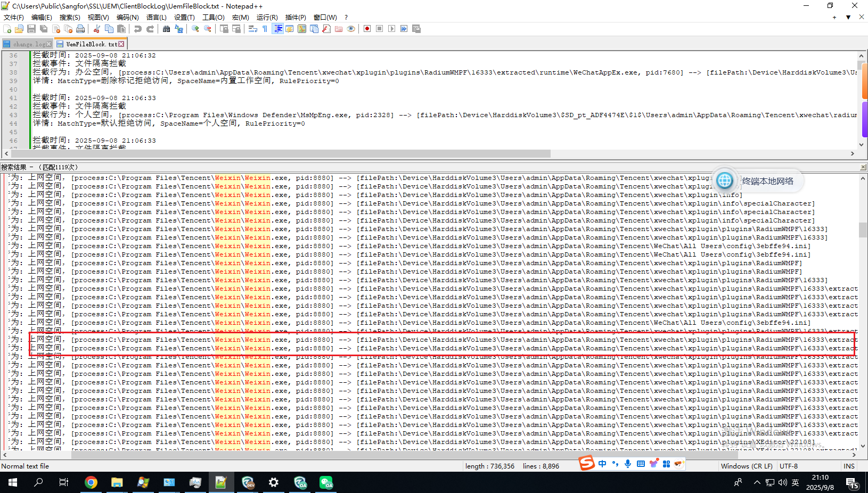Click the Zoom In magnifier icon
The height and width of the screenshot is (493, 868).
click(195, 29)
